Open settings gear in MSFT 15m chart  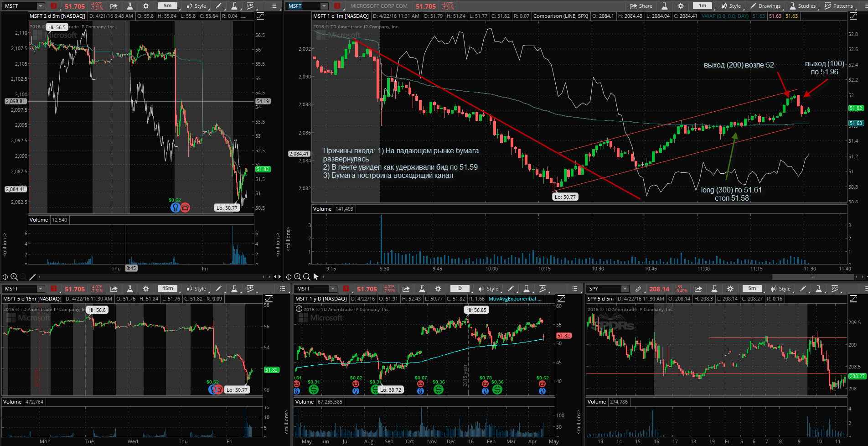[x=146, y=289]
